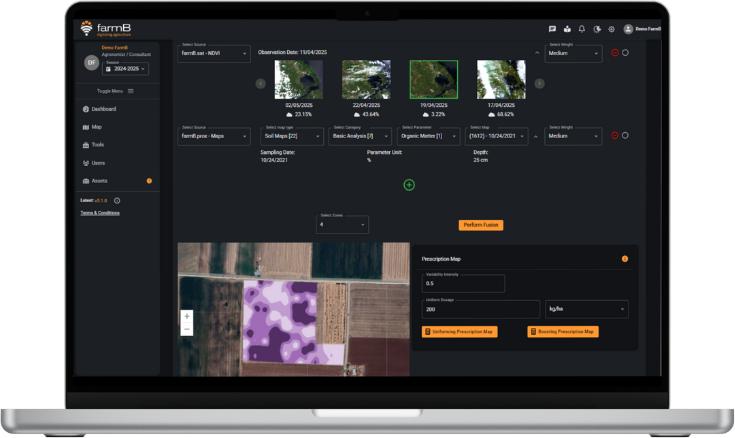Open the Terms & Conditions link
Screen dimensions: 735x438
[x=100, y=213]
